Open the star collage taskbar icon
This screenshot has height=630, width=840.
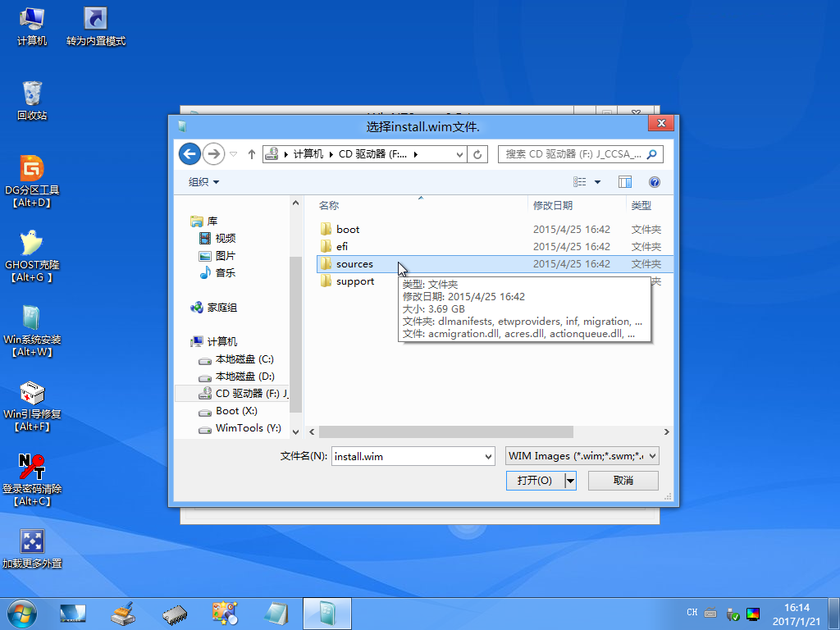click(225, 614)
